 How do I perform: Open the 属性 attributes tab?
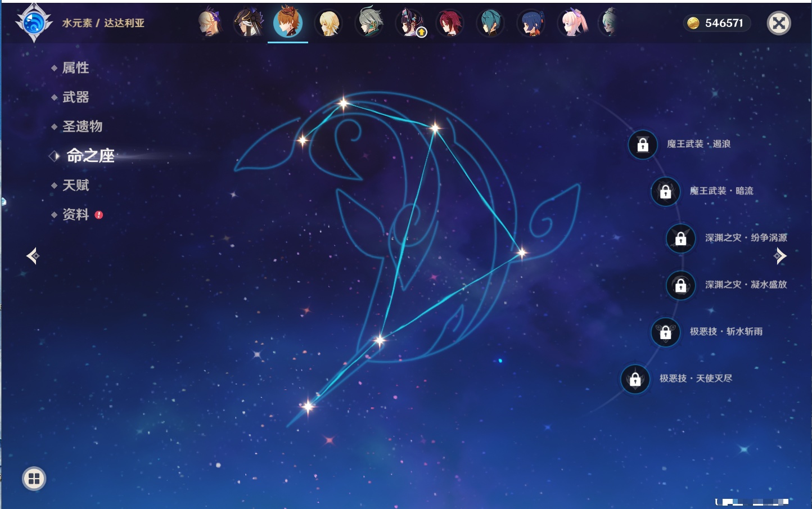click(75, 68)
